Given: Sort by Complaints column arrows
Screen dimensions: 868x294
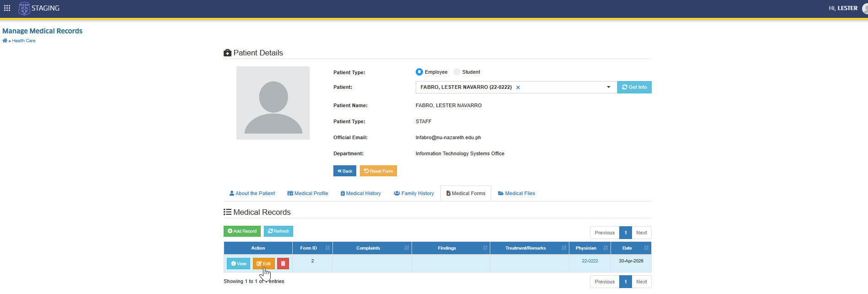Looking at the screenshot, I should 407,248.
